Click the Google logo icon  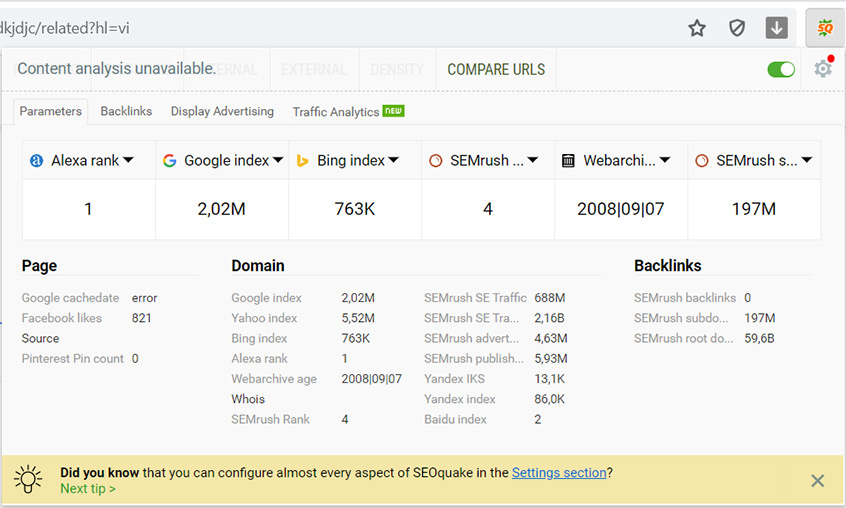(169, 160)
